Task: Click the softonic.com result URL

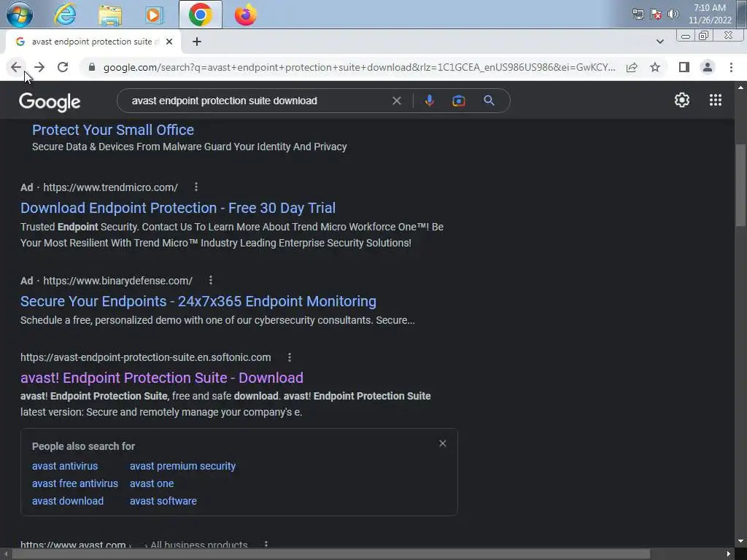Action: [145, 357]
